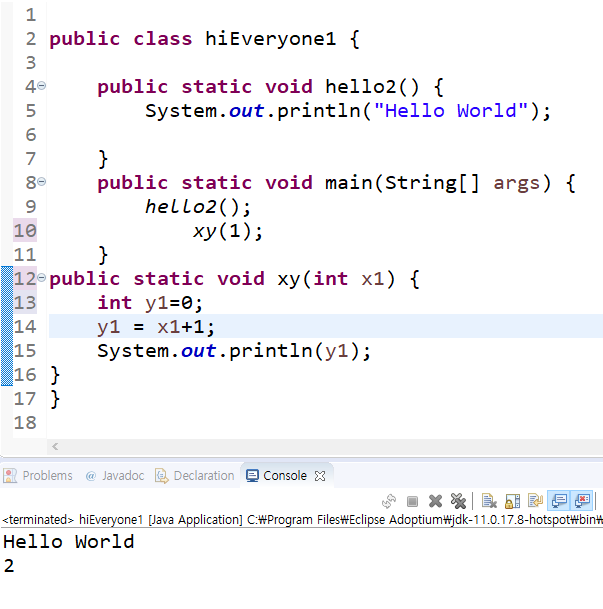Clear the console output
603x609 pixels.
coord(489,501)
